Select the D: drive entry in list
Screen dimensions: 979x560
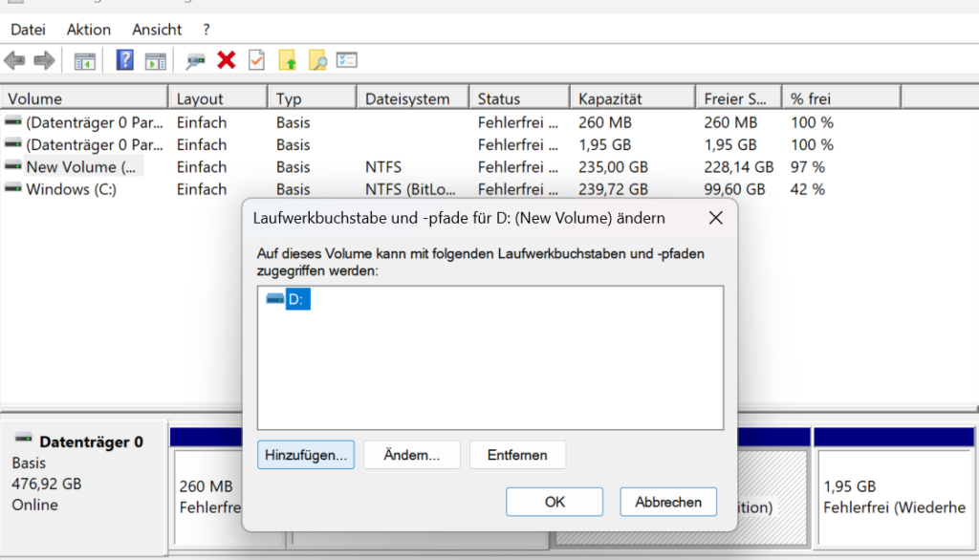point(294,300)
